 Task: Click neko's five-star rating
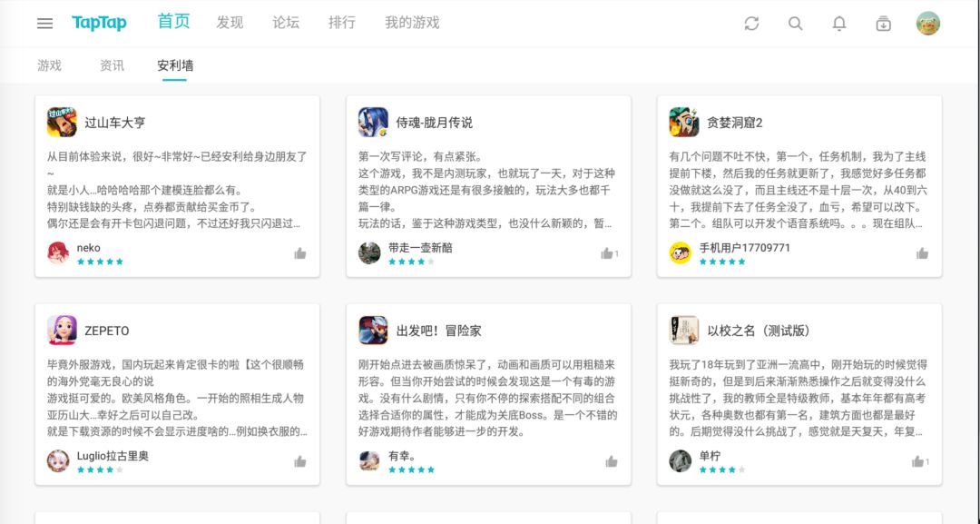pyautogui.click(x=100, y=262)
